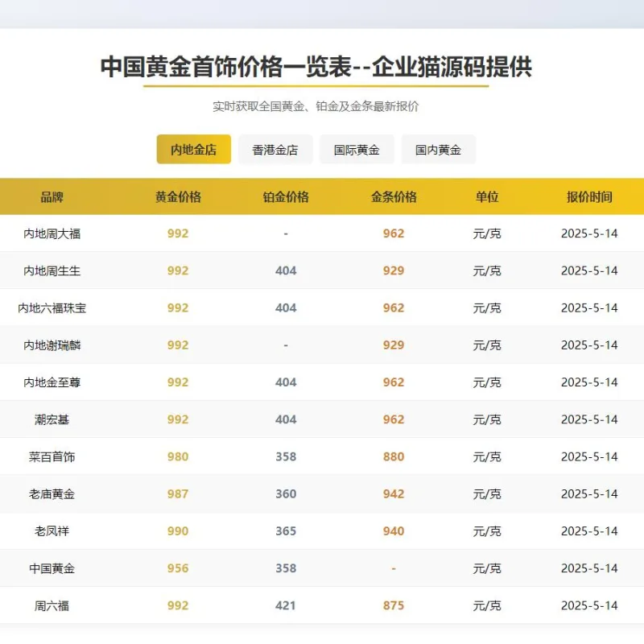Click 内地周大福 gold price 992
Image resolution: width=644 pixels, height=644 pixels.
click(178, 233)
